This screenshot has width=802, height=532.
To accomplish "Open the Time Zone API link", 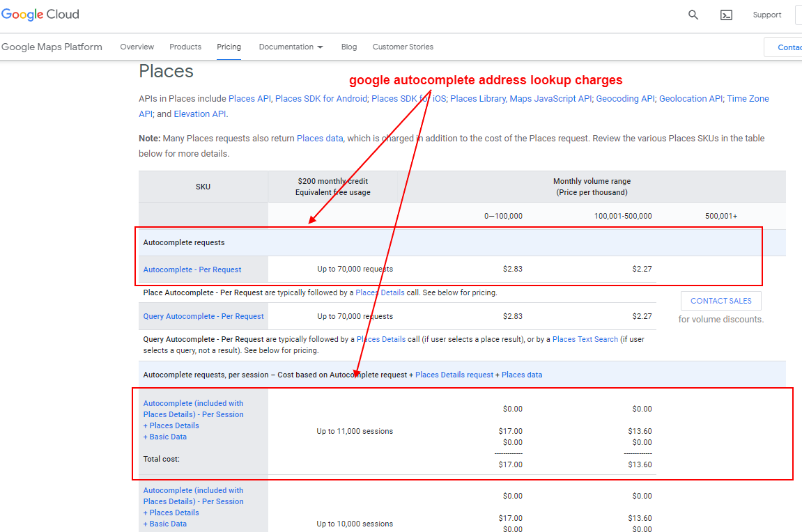I will [748, 98].
